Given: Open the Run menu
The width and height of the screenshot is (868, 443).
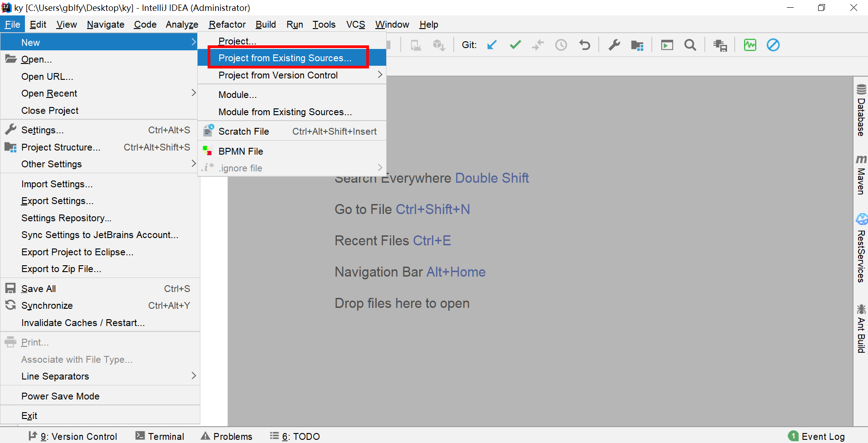Looking at the screenshot, I should 295,24.
